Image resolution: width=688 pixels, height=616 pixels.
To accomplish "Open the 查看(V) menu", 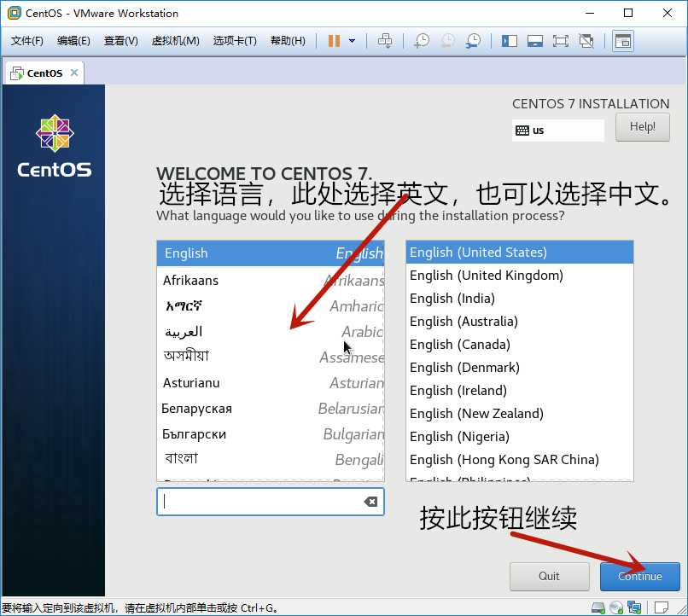I will (x=120, y=41).
